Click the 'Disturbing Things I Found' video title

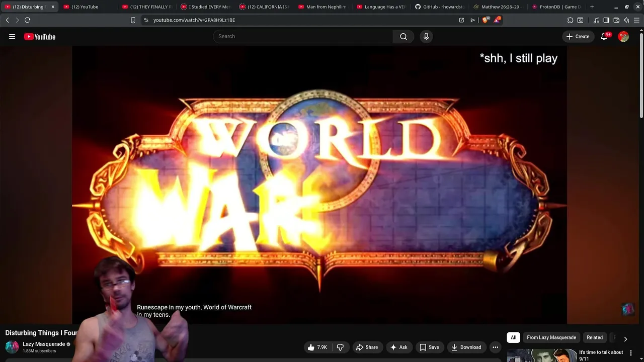point(41,333)
